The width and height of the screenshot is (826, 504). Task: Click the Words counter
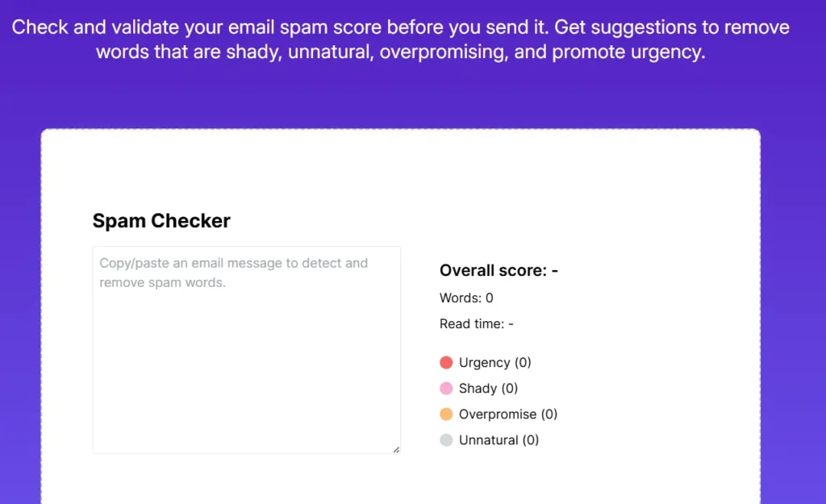[466, 298]
